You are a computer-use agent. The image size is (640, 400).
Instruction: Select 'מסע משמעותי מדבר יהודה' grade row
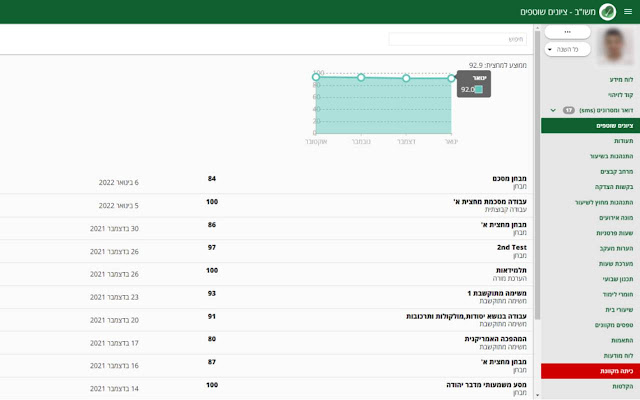[267, 388]
